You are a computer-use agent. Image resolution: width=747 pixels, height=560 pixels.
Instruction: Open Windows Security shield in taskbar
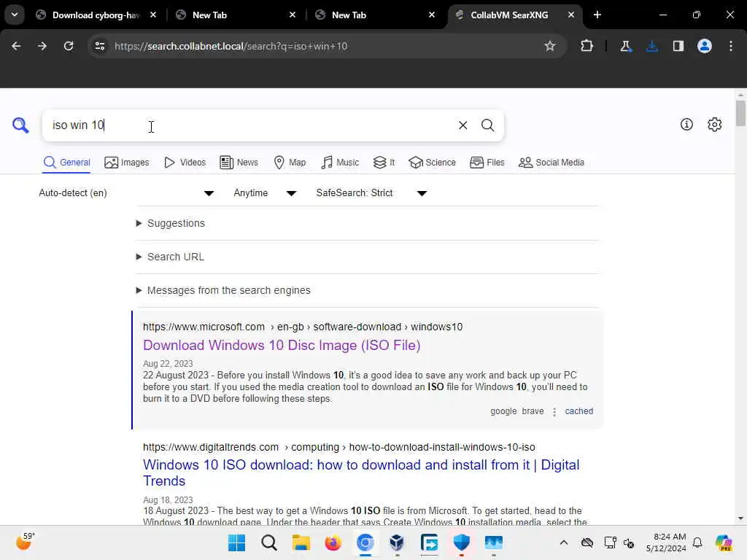tap(461, 542)
